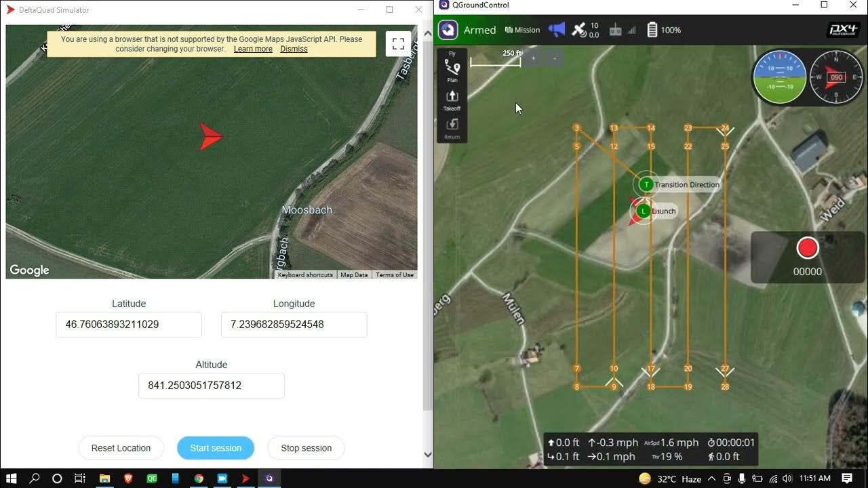Click the artificial horizon attitude indicator
Screen dimensions: 868x488
pos(780,77)
